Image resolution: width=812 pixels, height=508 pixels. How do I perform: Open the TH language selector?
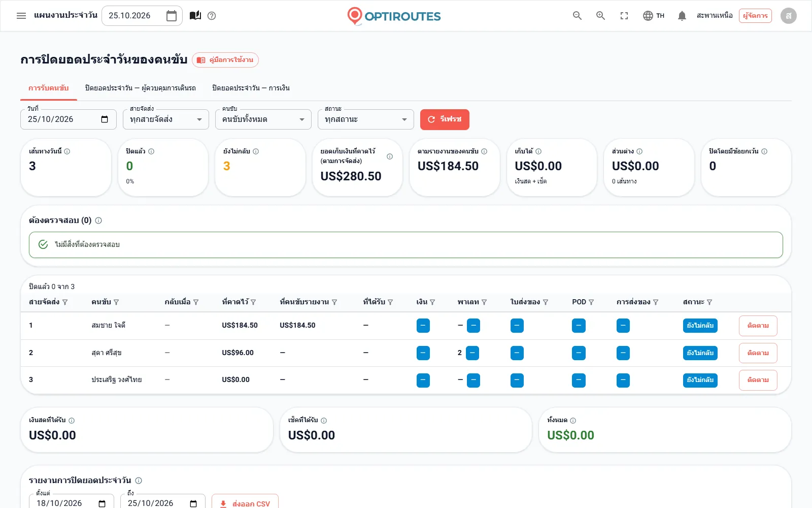tap(654, 16)
